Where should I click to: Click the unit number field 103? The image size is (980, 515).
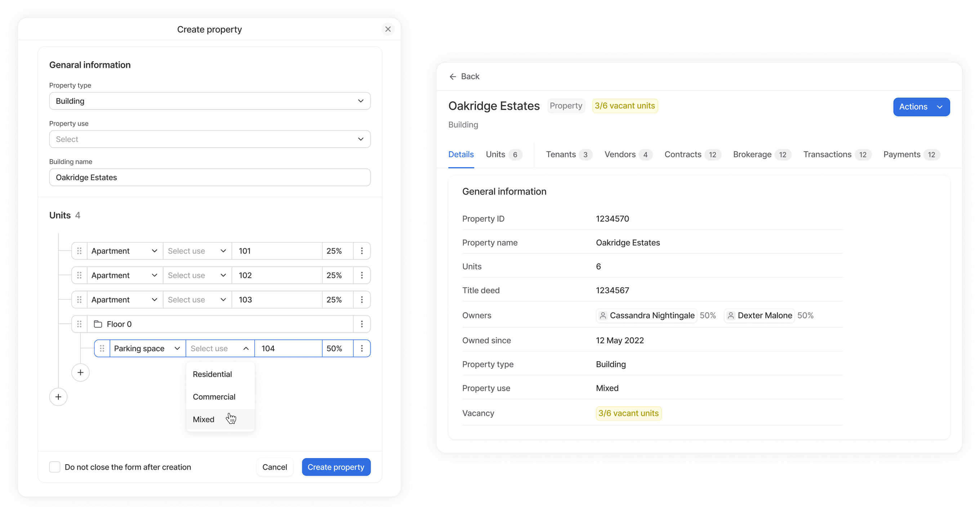[277, 300]
